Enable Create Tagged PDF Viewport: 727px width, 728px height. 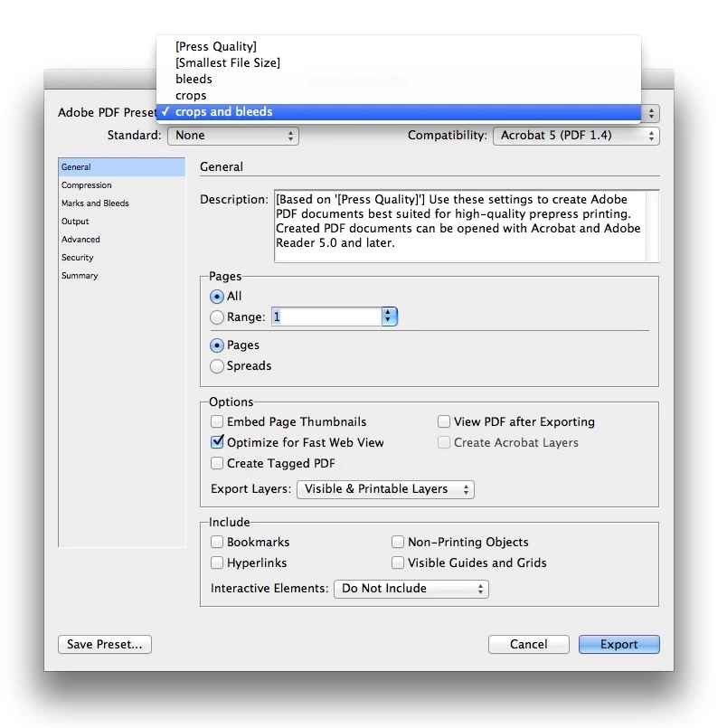[x=217, y=463]
